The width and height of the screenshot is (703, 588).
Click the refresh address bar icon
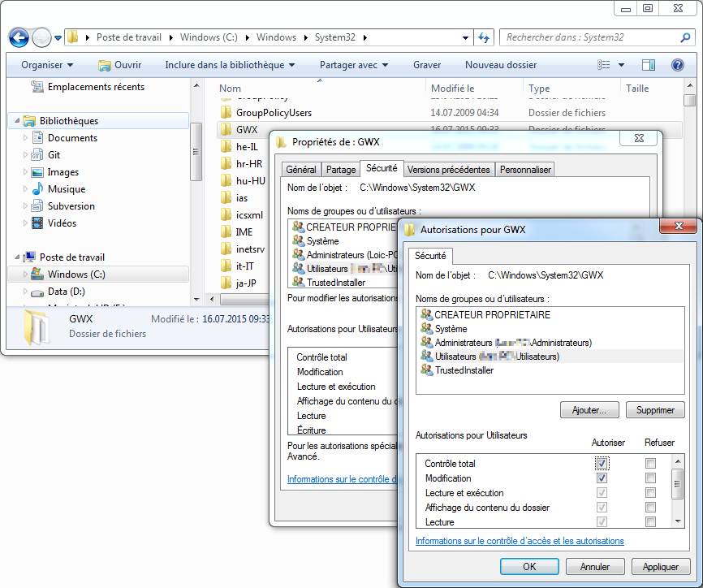[485, 37]
